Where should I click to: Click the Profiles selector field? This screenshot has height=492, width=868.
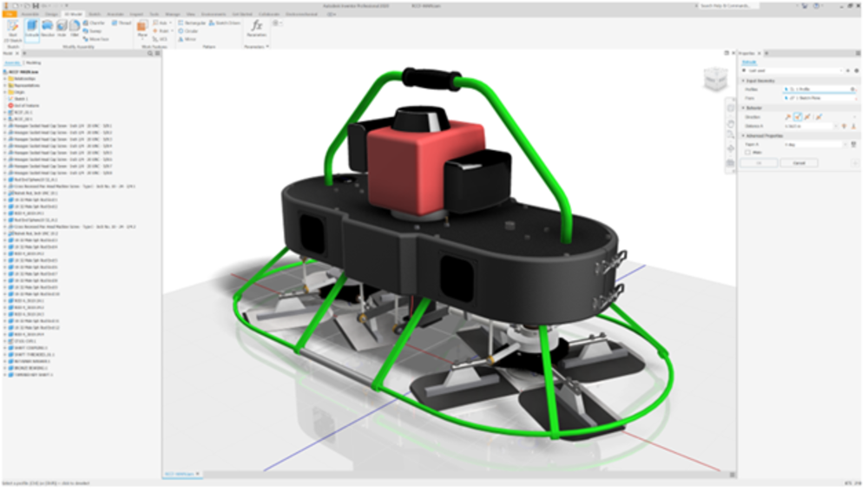click(820, 89)
